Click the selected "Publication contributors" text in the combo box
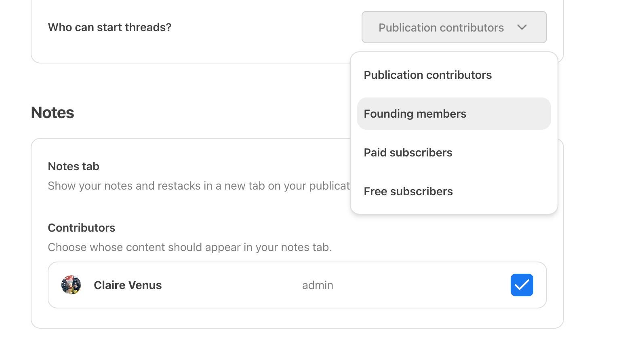644x342 pixels. pos(441,27)
